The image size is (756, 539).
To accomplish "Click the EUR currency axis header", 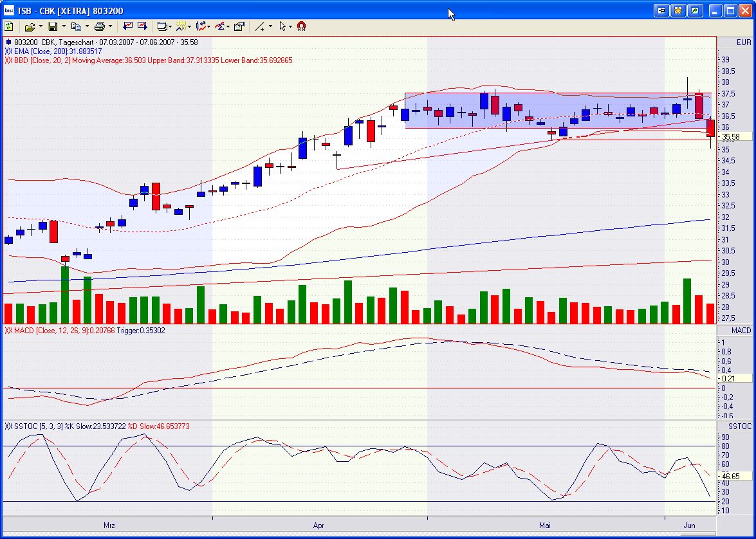I will [x=735, y=42].
